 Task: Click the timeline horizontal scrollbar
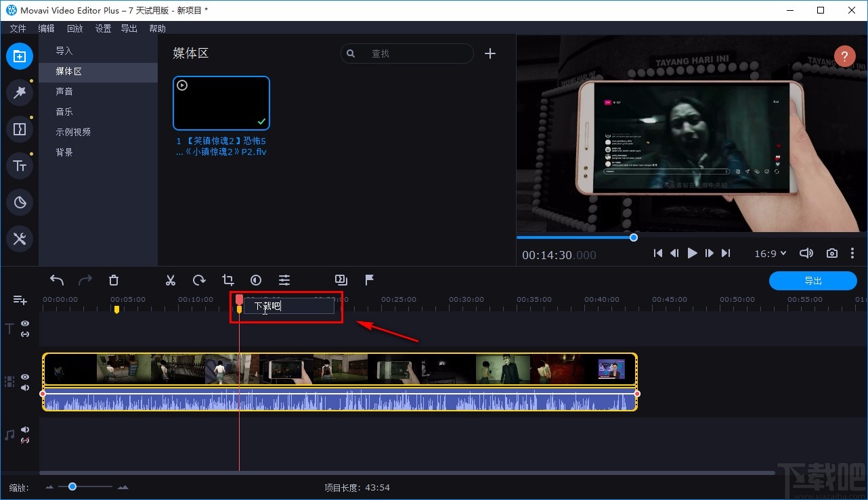pos(407,472)
